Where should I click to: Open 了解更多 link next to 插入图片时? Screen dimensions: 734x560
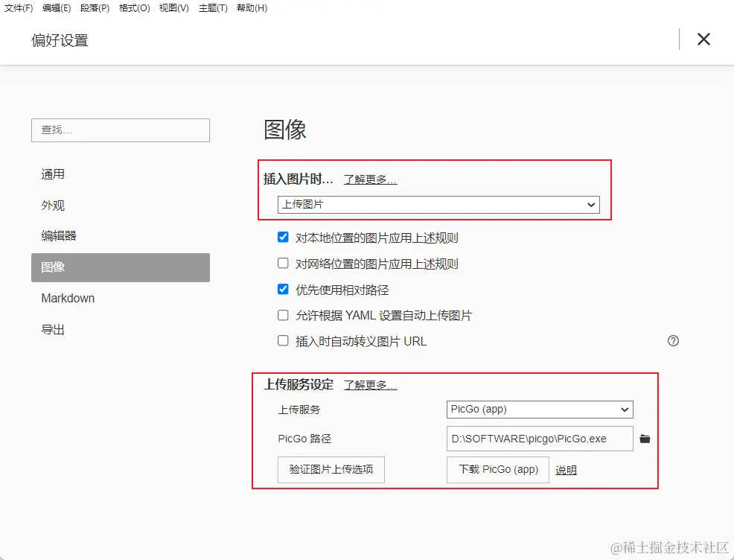pos(370,179)
